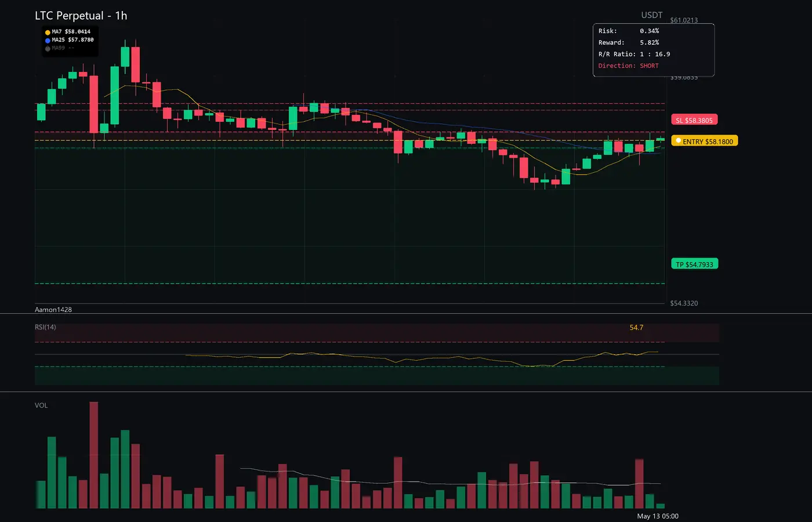Click the RSI(14) indicator label
The width and height of the screenshot is (812, 522).
click(x=45, y=327)
